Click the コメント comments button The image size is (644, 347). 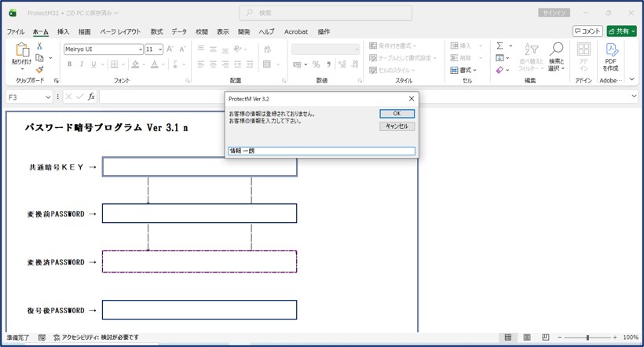587,31
